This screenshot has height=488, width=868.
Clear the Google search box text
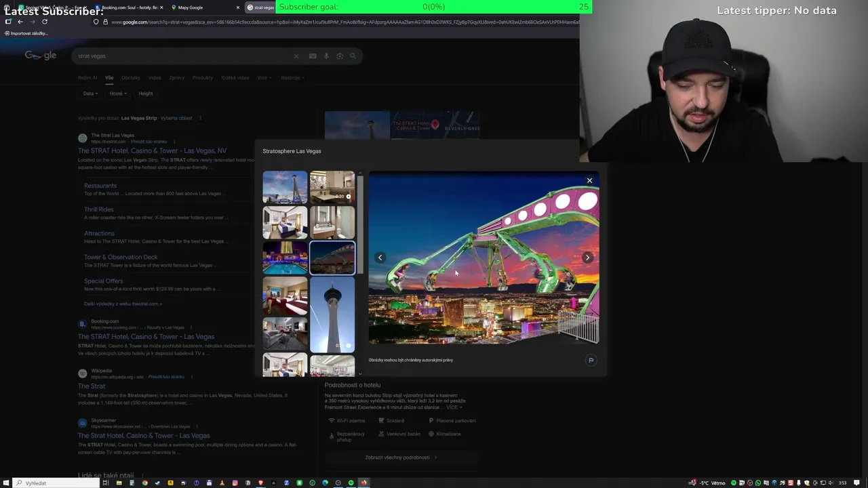click(296, 56)
